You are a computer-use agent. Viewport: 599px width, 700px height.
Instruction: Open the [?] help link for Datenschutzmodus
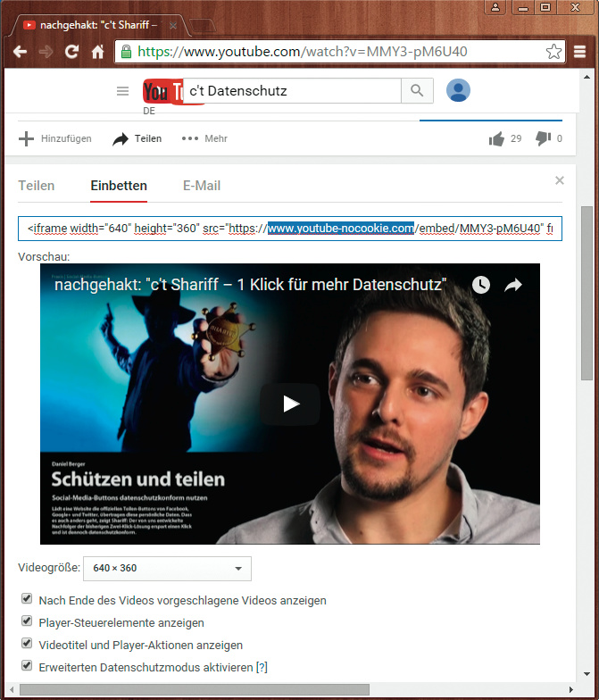pos(262,668)
